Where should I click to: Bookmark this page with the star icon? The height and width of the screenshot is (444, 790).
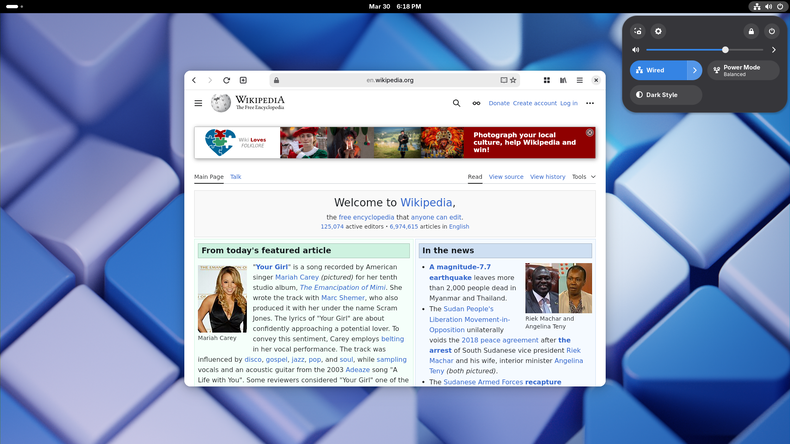click(x=513, y=80)
